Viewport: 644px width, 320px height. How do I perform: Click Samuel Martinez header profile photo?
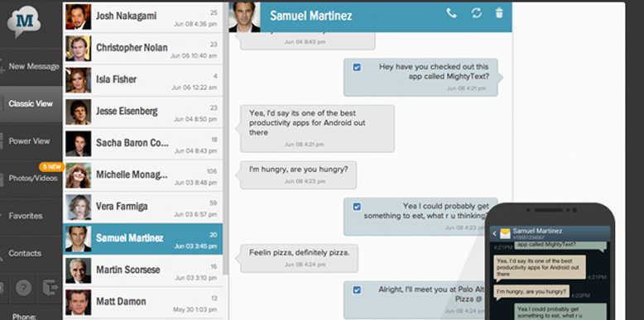[245, 17]
